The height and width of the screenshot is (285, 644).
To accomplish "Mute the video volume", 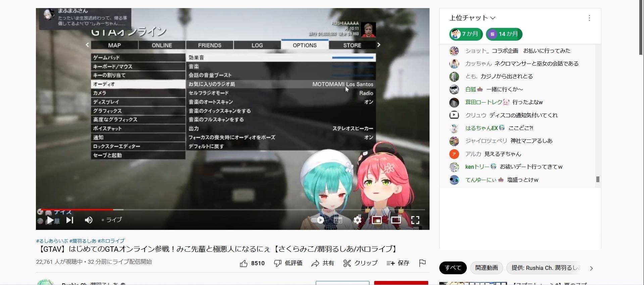I will coord(89,220).
